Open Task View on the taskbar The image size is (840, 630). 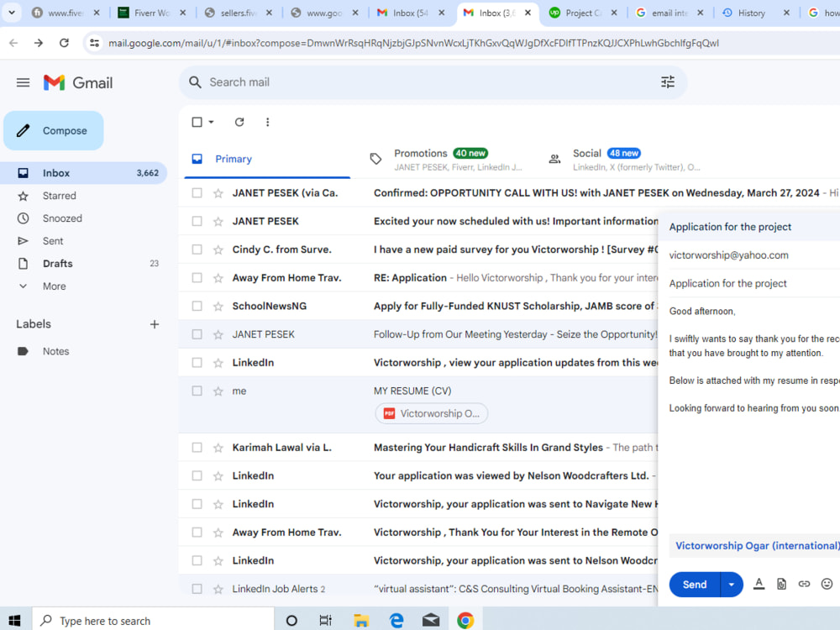(x=325, y=621)
